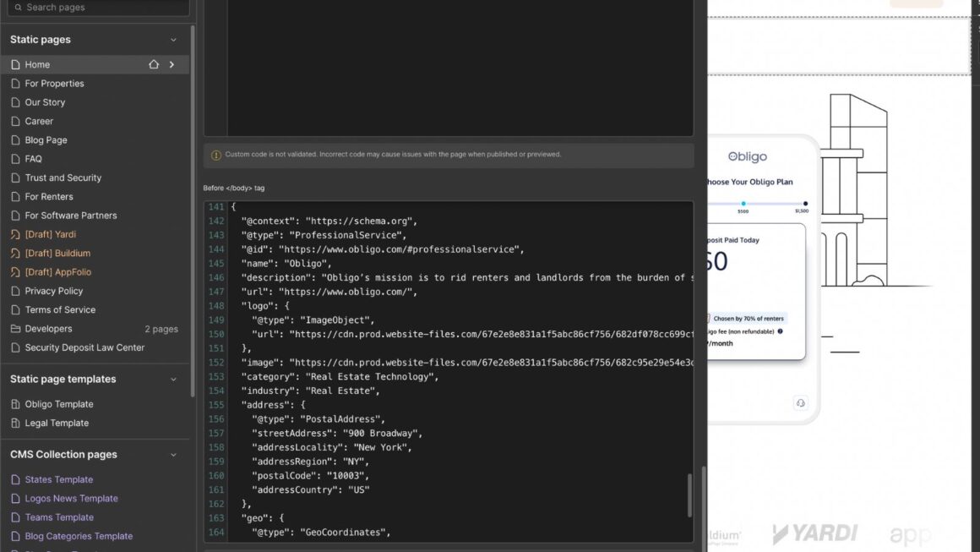Image resolution: width=980 pixels, height=552 pixels.
Task: Click the Blog Categories Template collection icon
Action: [x=15, y=536]
